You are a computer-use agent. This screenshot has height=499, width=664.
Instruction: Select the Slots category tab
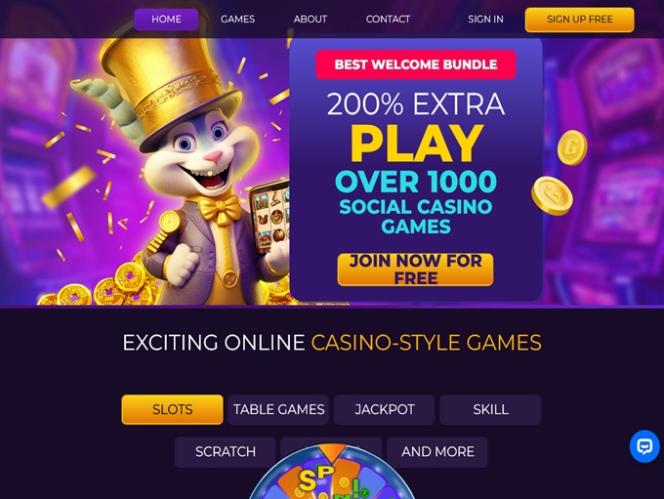[172, 410]
